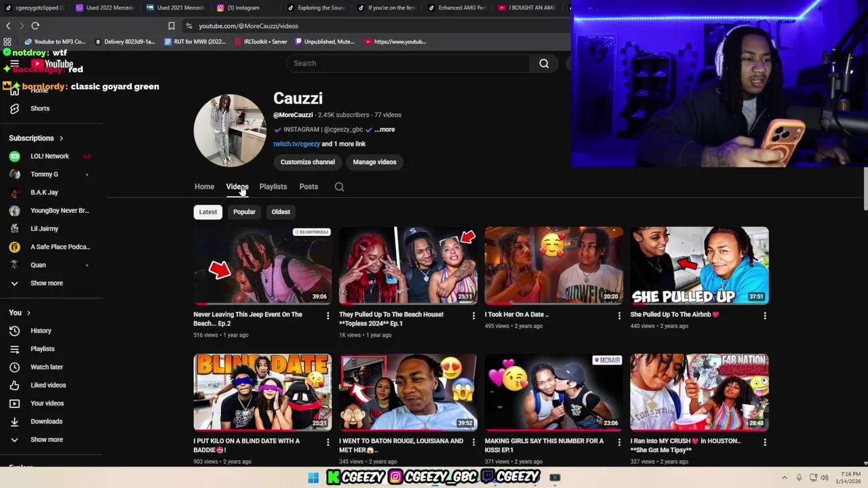Switch to the channel Home tab
This screenshot has width=868, height=488.
204,186
